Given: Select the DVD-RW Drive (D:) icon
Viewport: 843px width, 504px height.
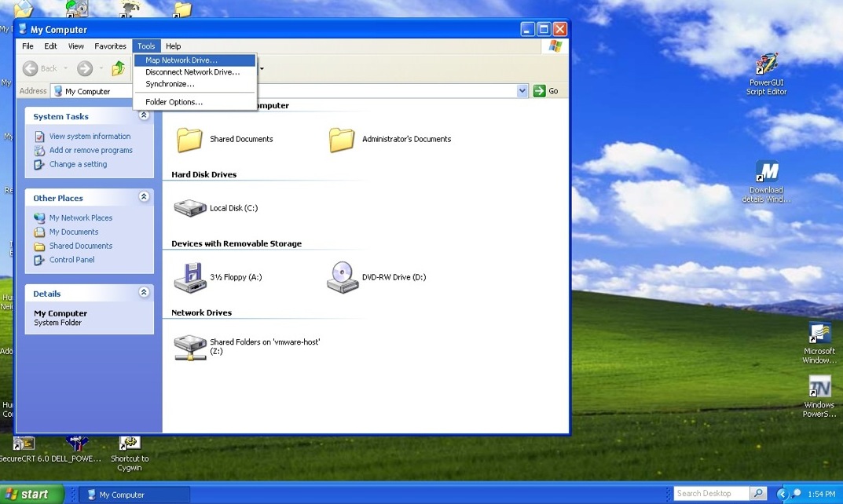Looking at the screenshot, I should 343,277.
